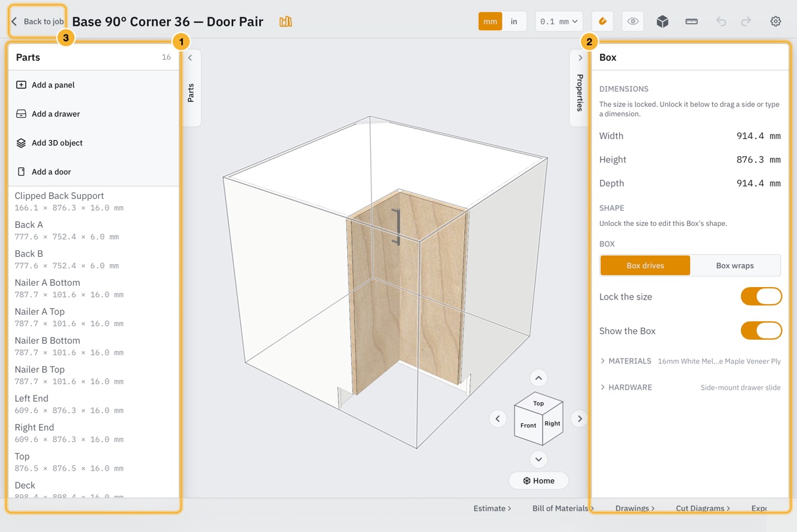Go Back to job
Screen dimensions: 797x532
tap(38, 22)
